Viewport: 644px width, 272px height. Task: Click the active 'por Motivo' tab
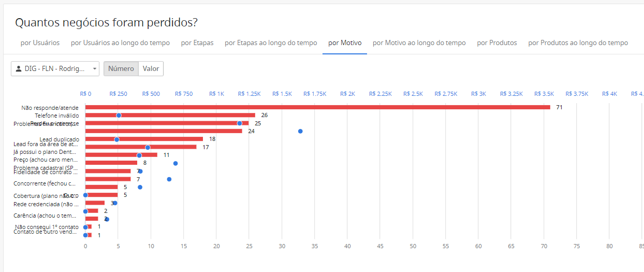tap(345, 43)
